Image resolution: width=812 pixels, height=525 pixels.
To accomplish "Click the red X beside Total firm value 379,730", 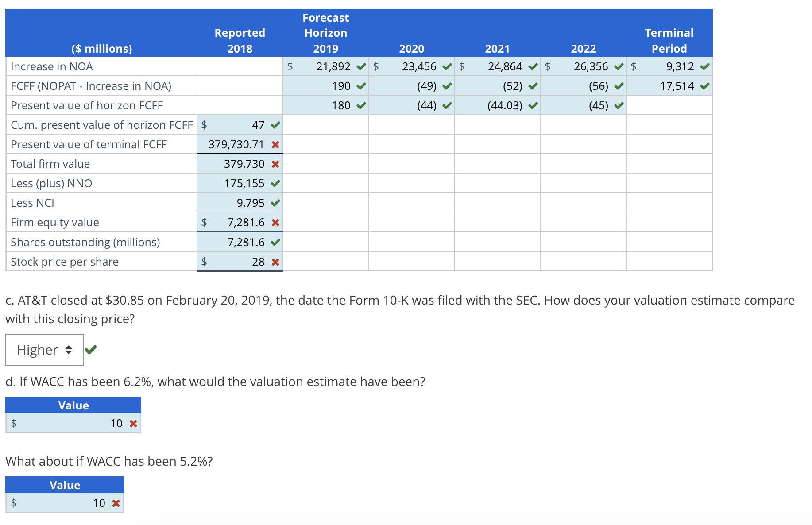I will [275, 164].
